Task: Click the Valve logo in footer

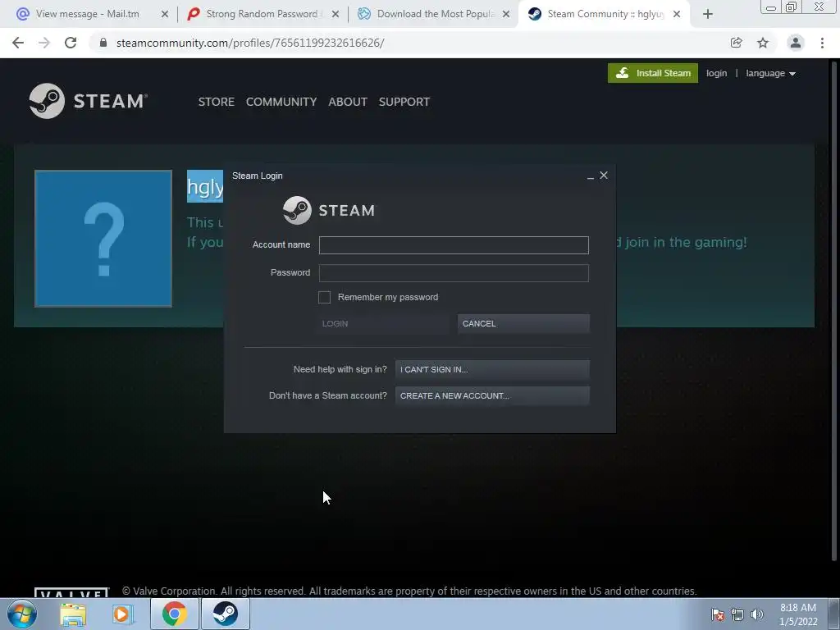Action: [x=72, y=592]
